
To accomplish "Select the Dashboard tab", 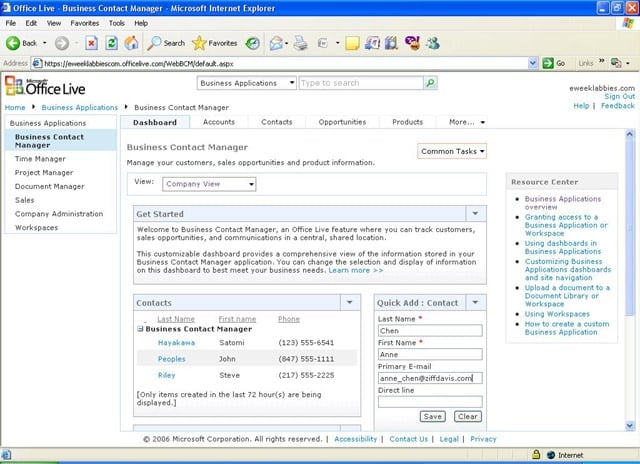I will 155,122.
